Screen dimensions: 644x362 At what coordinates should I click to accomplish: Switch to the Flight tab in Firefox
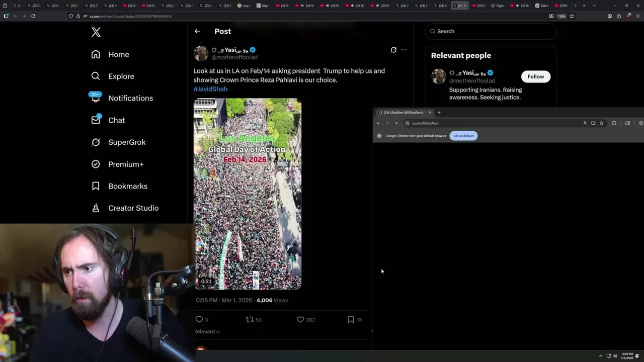tap(498, 6)
